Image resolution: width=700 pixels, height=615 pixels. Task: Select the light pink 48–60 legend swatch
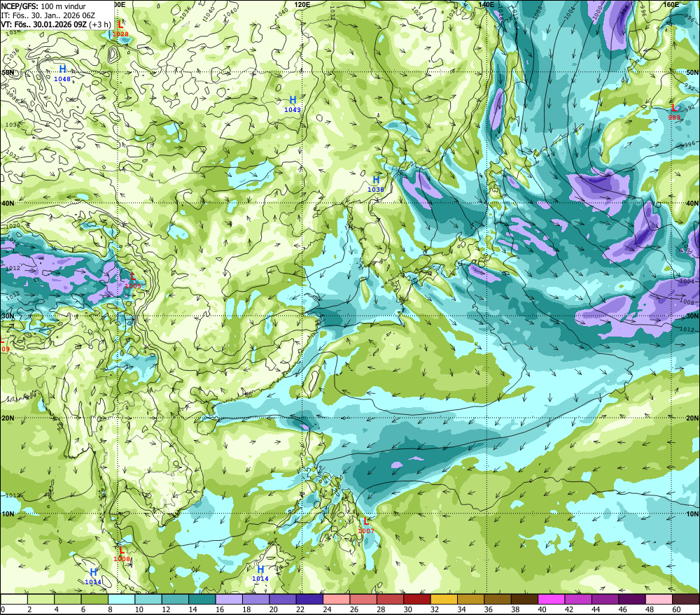click(x=659, y=599)
